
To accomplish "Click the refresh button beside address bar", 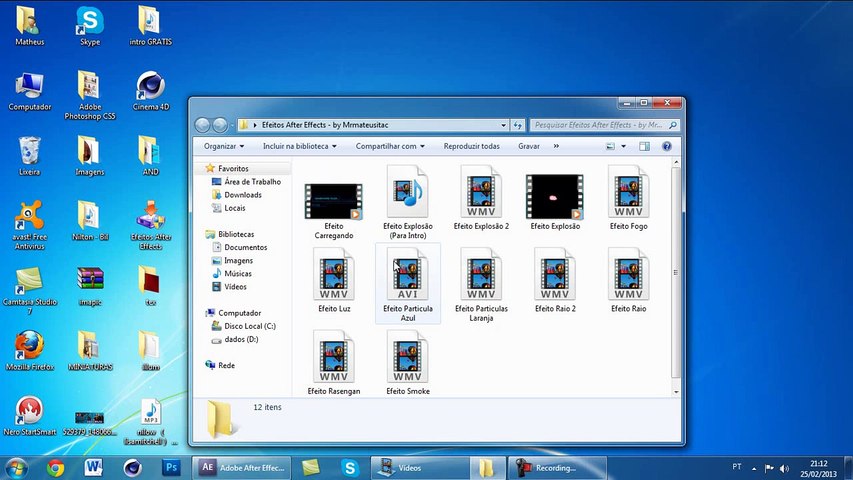I will [x=517, y=125].
